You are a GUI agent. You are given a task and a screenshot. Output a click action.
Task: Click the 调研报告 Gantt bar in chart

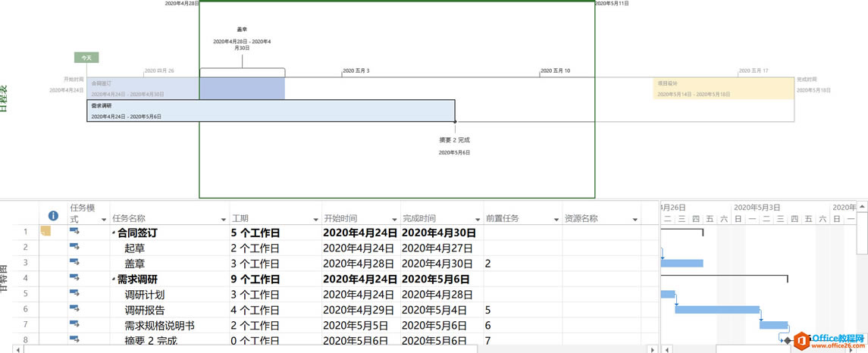coord(717,309)
